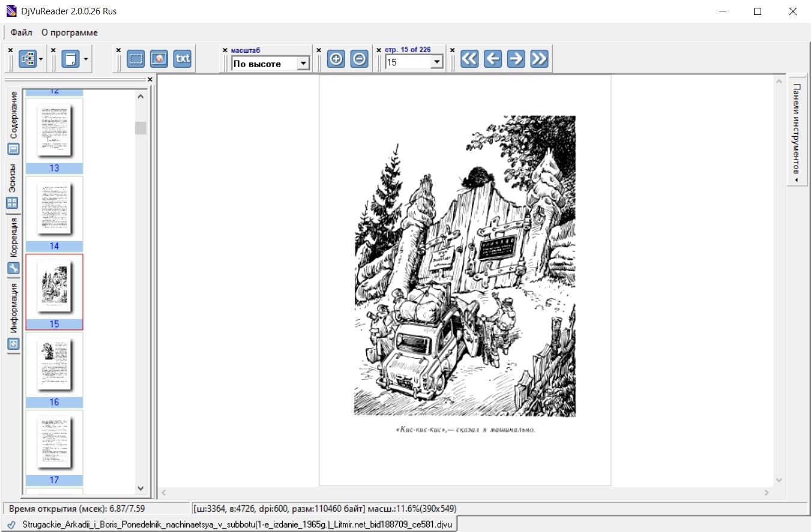
Task: Activate the rectangular selection tool
Action: [136, 59]
